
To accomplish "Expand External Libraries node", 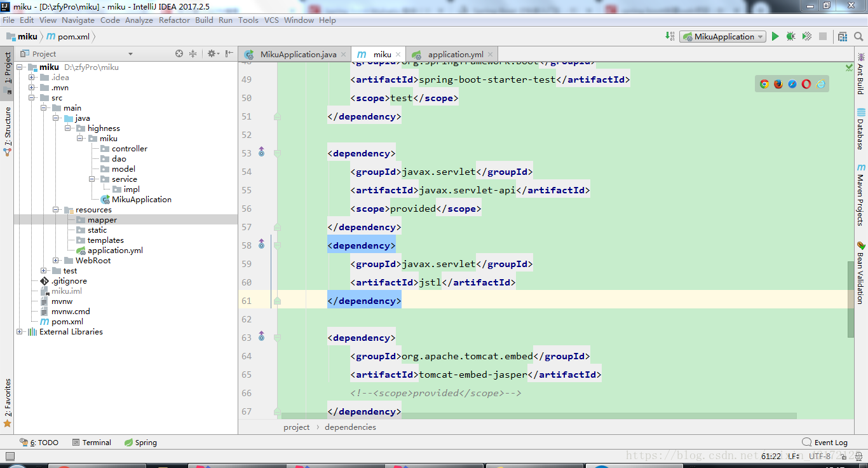I will (x=20, y=332).
